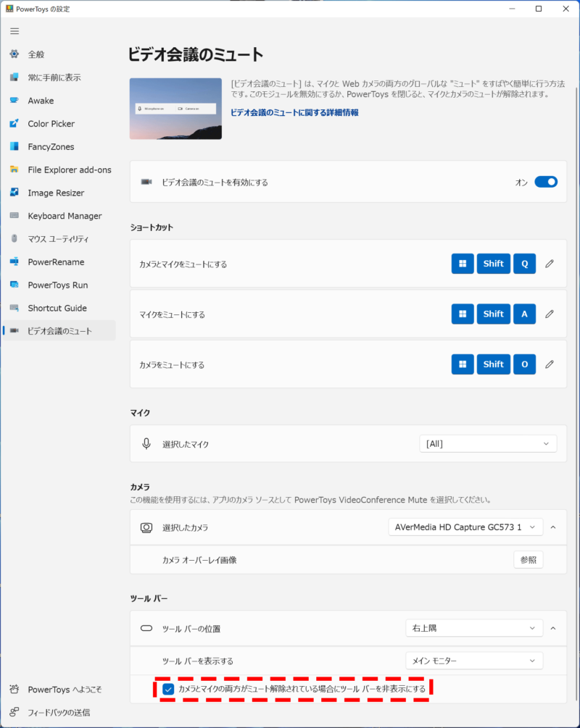Edit the マイクをミュートにする shortcut with pencil icon
Screen dimensions: 580x728
(550, 314)
